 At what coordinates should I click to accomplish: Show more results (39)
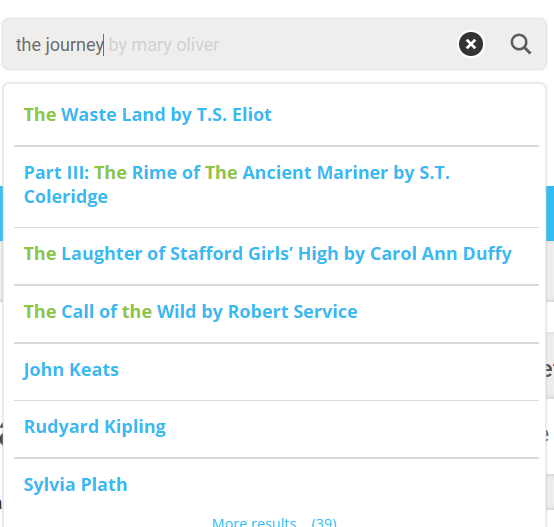275,522
